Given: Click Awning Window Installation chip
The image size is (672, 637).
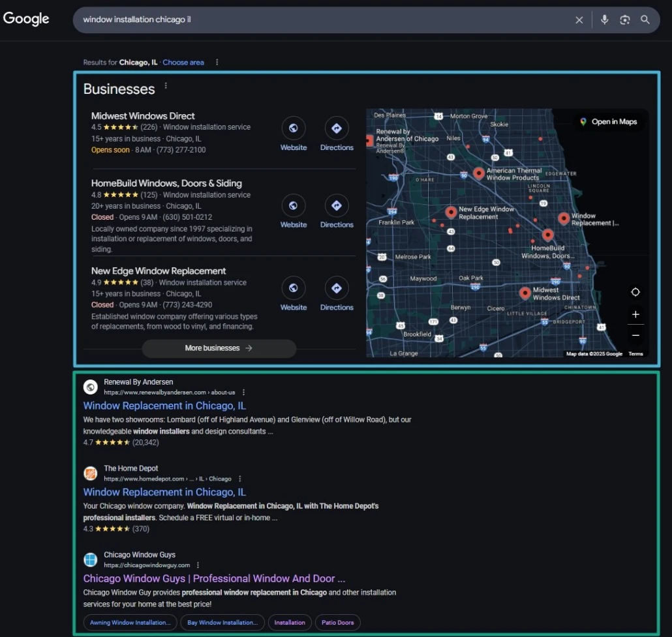Looking at the screenshot, I should coord(130,623).
